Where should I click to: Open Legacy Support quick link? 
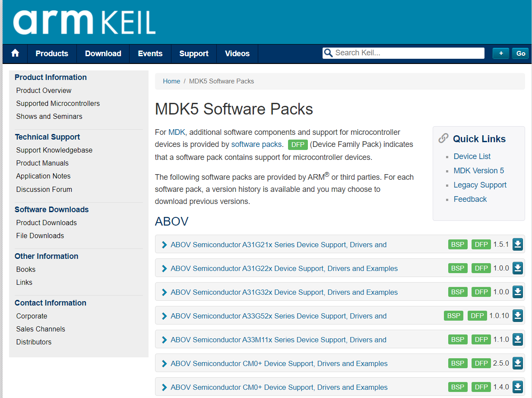480,185
